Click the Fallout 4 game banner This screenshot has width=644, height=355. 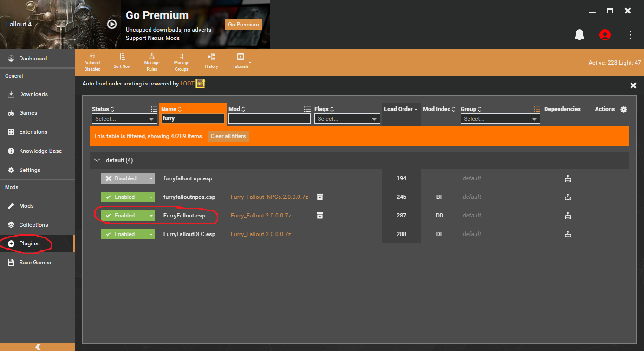point(60,24)
